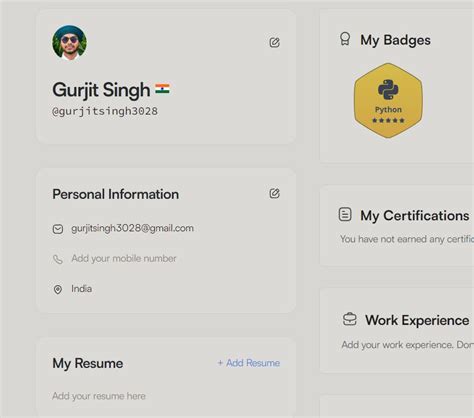Click the Work Experience briefcase icon
Screen dimensions: 474x418
point(350,319)
